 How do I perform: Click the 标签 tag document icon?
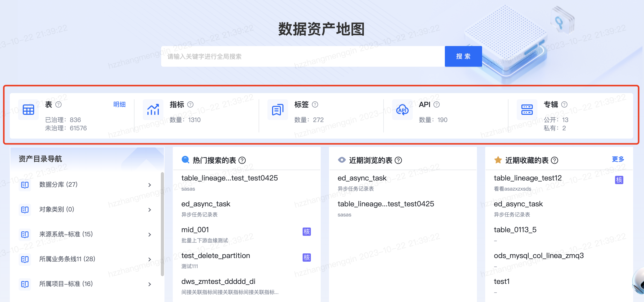(278, 110)
